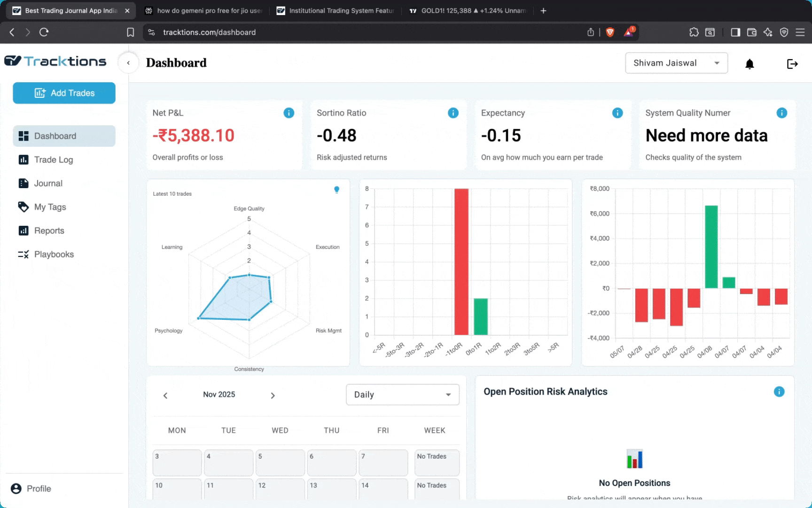Click the Open Position Risk Analytics info icon
The image size is (812, 508).
click(779, 391)
